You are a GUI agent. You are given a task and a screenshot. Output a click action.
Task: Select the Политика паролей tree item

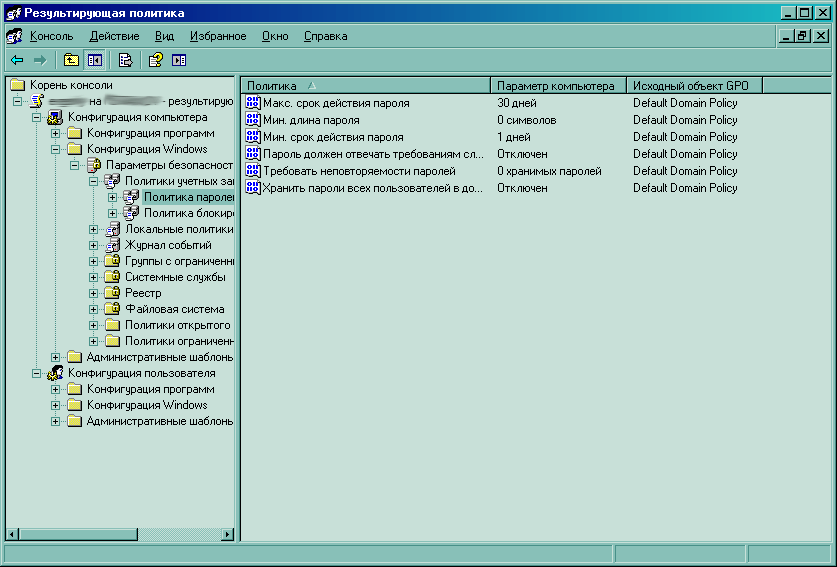pos(188,197)
